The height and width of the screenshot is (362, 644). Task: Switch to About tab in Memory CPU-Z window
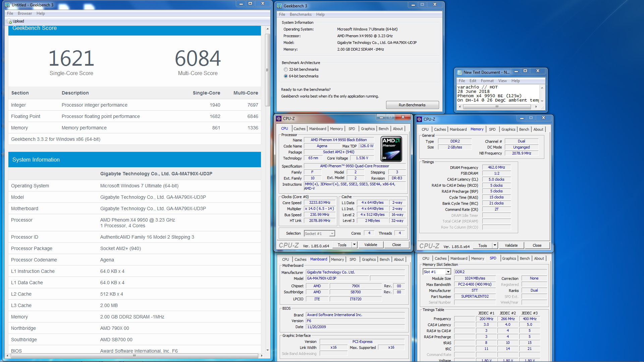coord(538,129)
